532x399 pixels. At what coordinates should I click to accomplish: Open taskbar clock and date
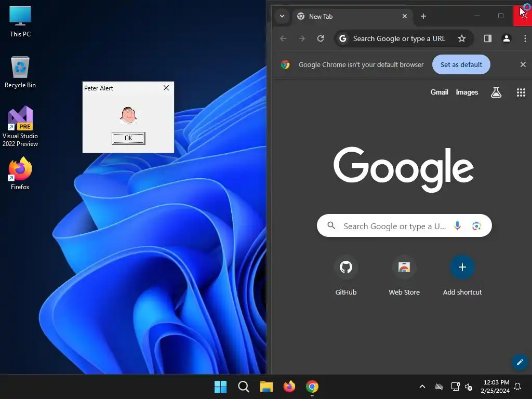point(495,387)
